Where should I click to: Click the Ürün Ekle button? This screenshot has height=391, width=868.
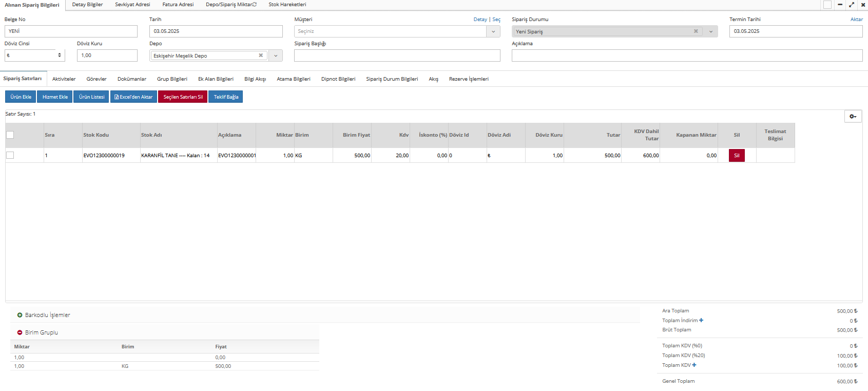21,97
